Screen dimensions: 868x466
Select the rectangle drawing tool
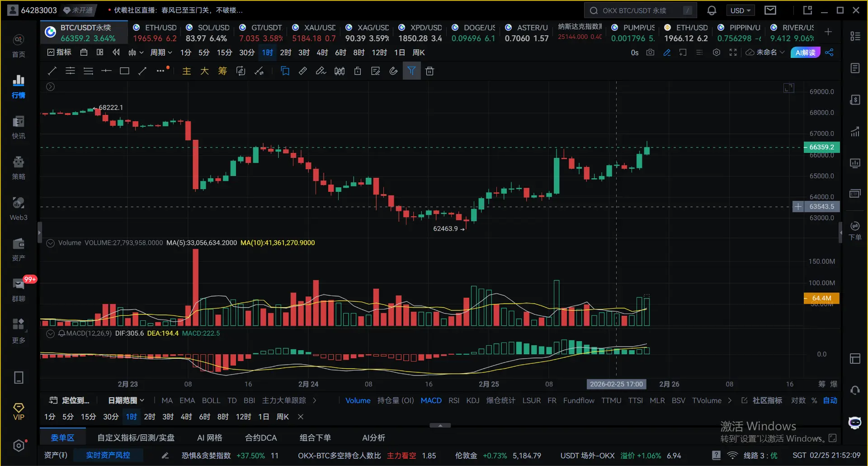coord(124,71)
